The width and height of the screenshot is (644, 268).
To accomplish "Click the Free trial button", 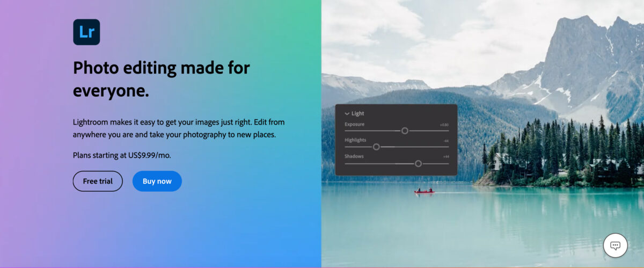I will (98, 181).
